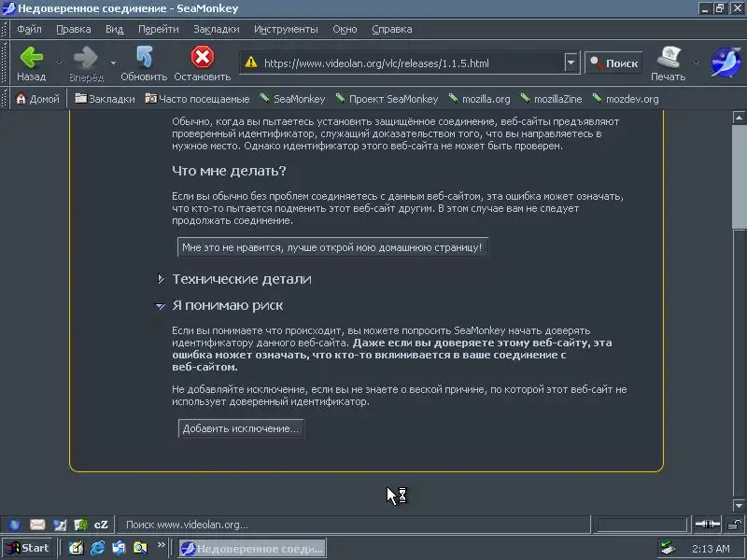747x560 pixels.
Task: Open the URL bar history dropdown
Action: tap(571, 63)
